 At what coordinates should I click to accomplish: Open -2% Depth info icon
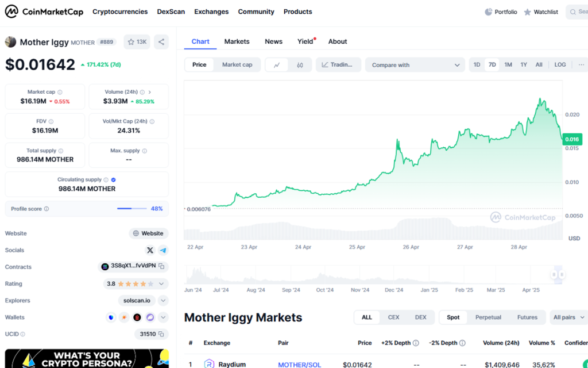click(x=462, y=343)
